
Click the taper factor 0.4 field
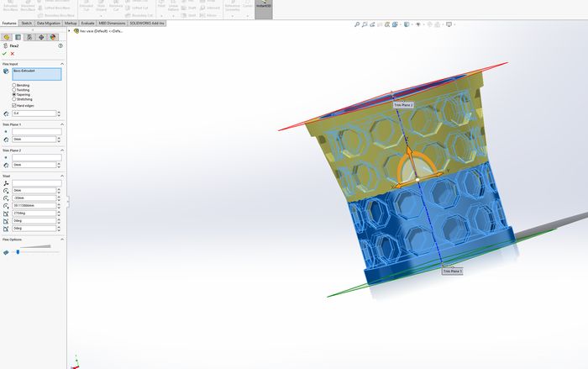click(x=34, y=113)
